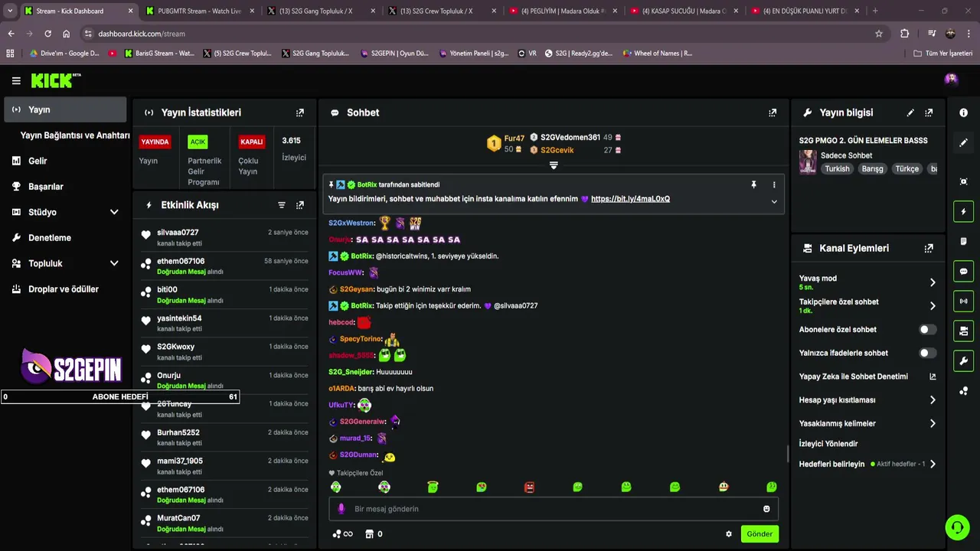980x551 pixels.
Task: Open Hedefleri belirleyin chevron
Action: pos(933,464)
